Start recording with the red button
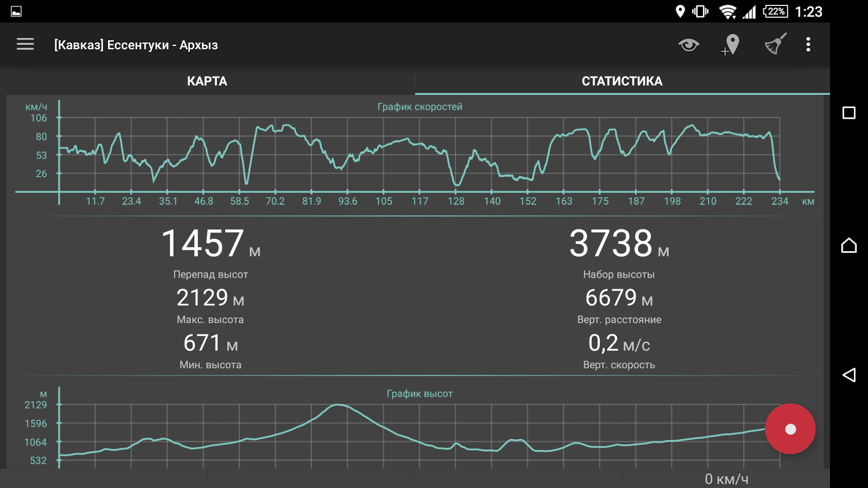This screenshot has width=868, height=488. (x=790, y=429)
